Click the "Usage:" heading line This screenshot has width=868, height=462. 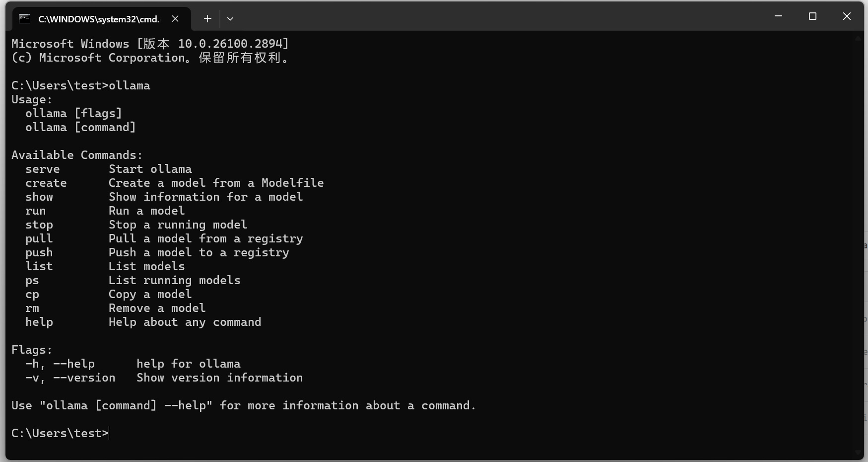pos(32,100)
